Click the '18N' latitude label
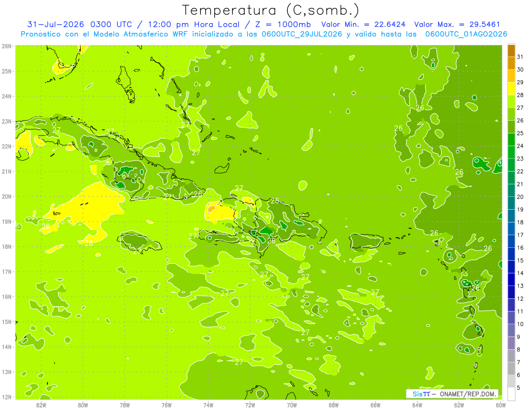 point(7,247)
